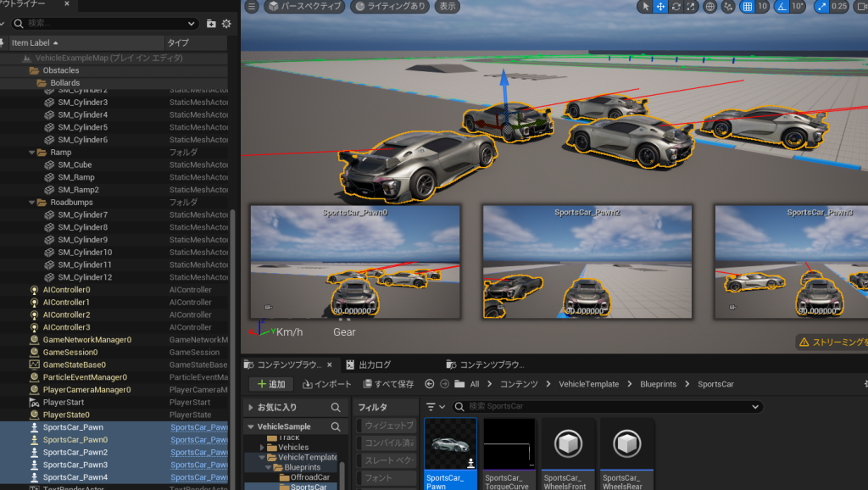
Task: Open the 表示 viewport menu
Action: pyautogui.click(x=448, y=7)
